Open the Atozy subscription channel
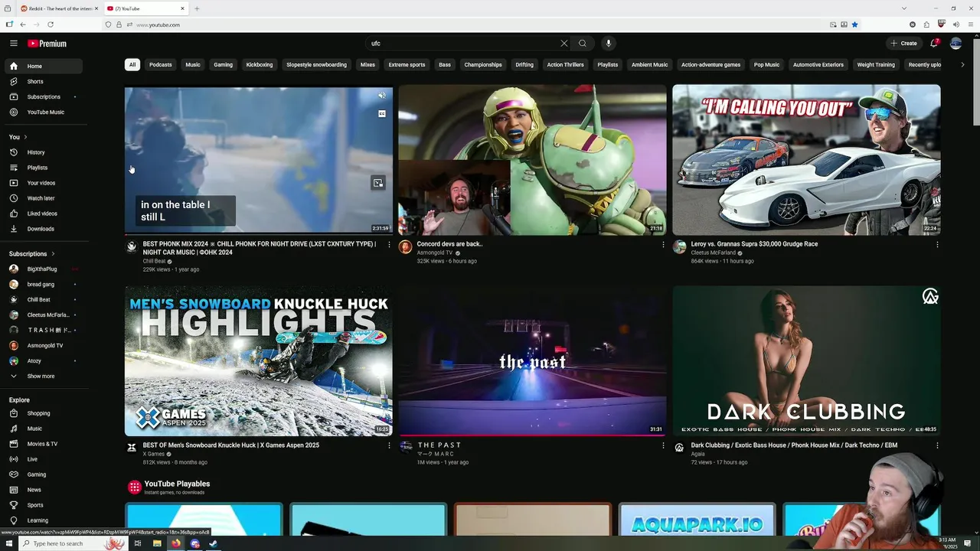980x551 pixels. tap(45, 361)
